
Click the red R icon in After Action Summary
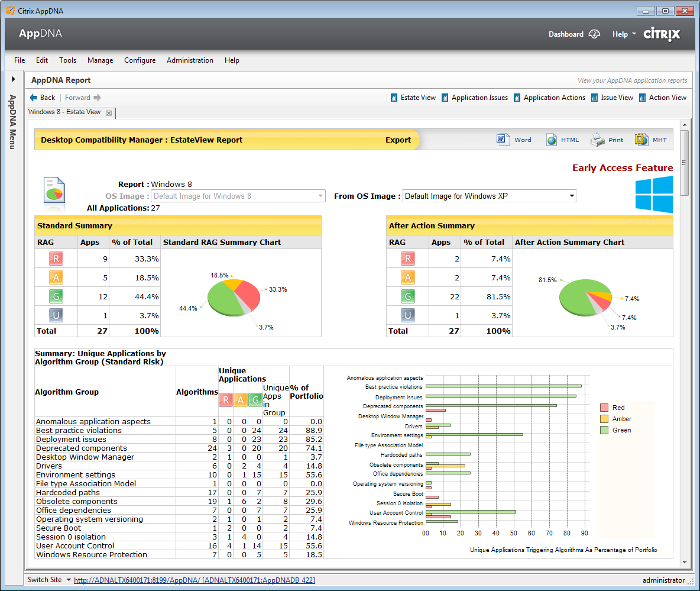[407, 259]
